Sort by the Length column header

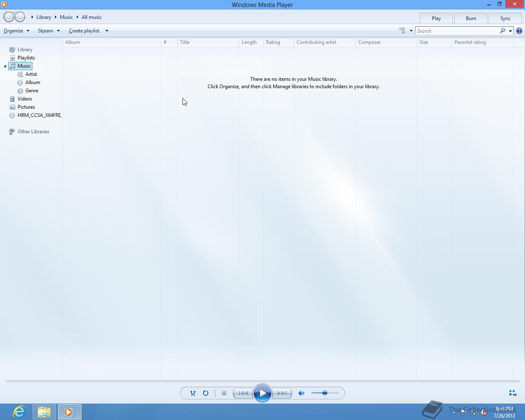251,42
